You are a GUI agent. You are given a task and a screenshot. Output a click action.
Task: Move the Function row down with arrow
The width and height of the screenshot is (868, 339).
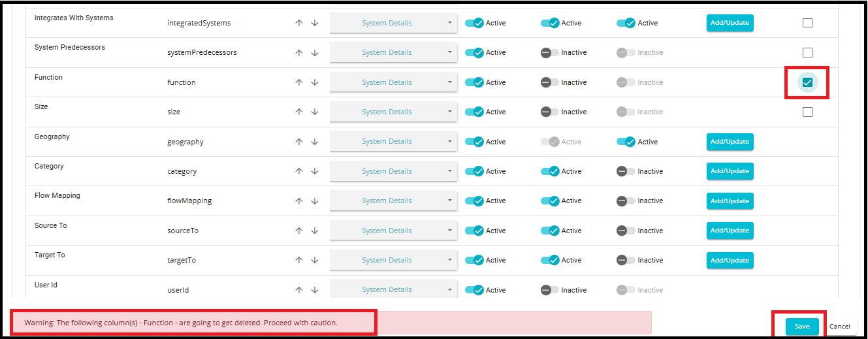pyautogui.click(x=315, y=82)
